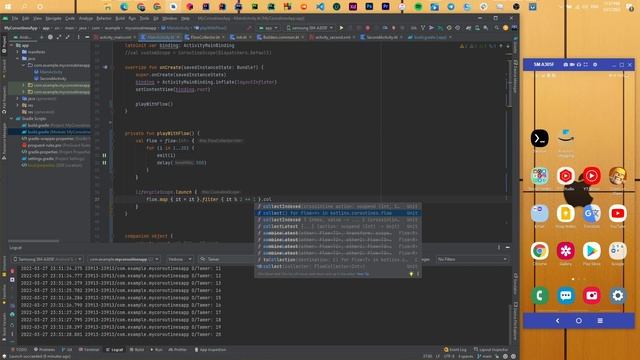Viewport: 640px width, 360px height.
Task: Open Clash of Clans on the phone mirror
Action: pos(618,176)
